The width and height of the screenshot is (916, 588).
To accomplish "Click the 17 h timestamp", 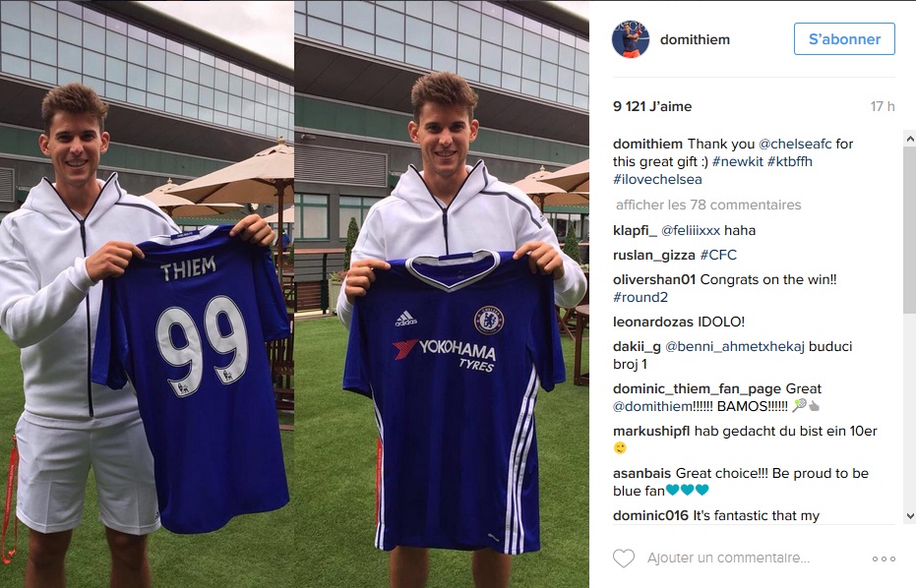I will tap(883, 106).
